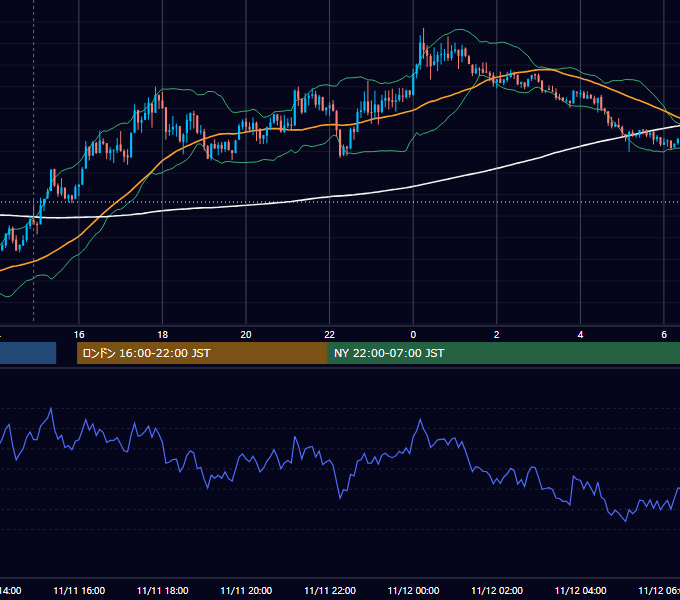
Task: Click the oscillator peak near 00:00
Action: click(420, 420)
